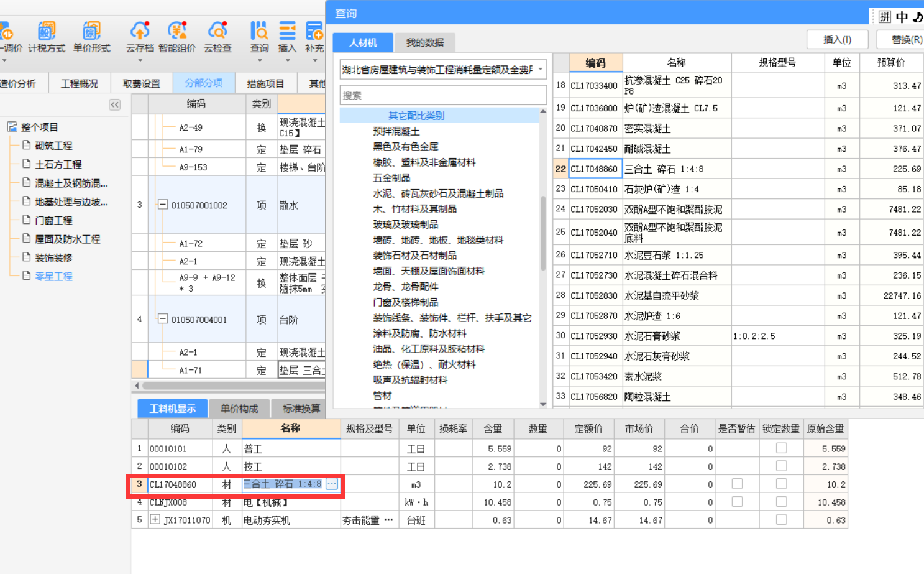Image resolution: width=924 pixels, height=574 pixels.
Task: Click the 拼 input method icon
Action: click(x=885, y=17)
